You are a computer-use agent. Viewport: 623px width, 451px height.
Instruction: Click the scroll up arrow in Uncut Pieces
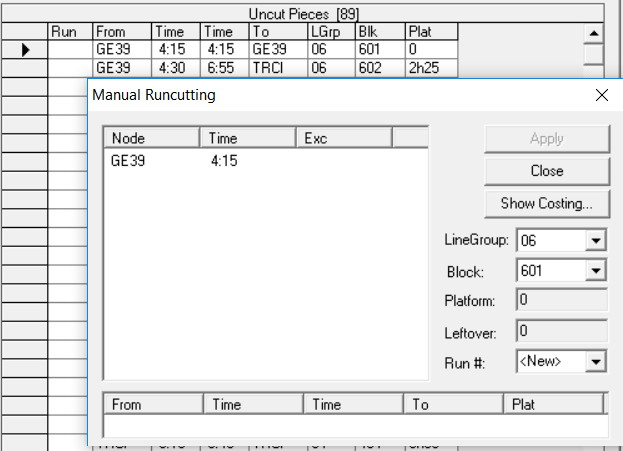(x=594, y=33)
